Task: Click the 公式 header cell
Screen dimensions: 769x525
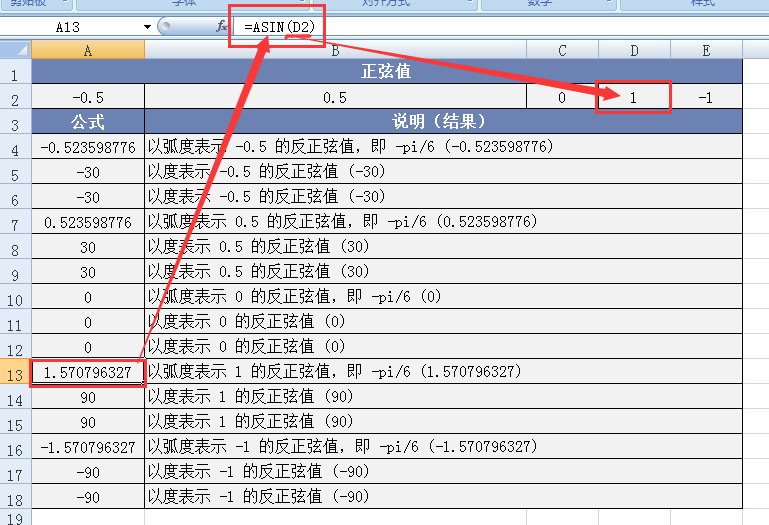Action: (x=88, y=122)
